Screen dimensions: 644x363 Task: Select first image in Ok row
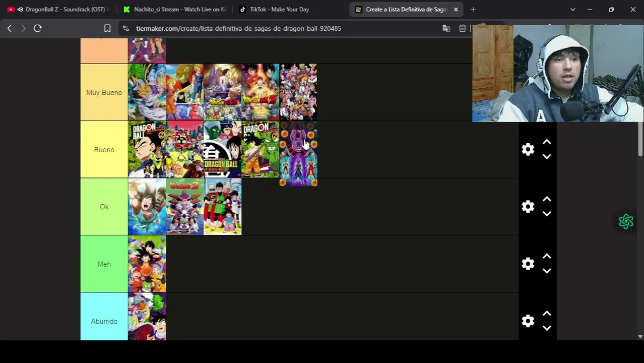pos(147,207)
